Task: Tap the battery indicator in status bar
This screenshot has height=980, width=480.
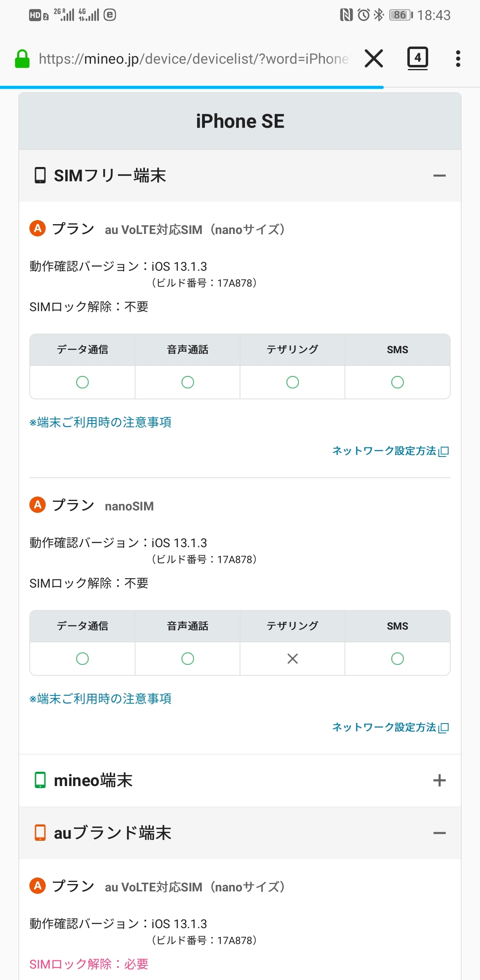Action: coord(401,15)
